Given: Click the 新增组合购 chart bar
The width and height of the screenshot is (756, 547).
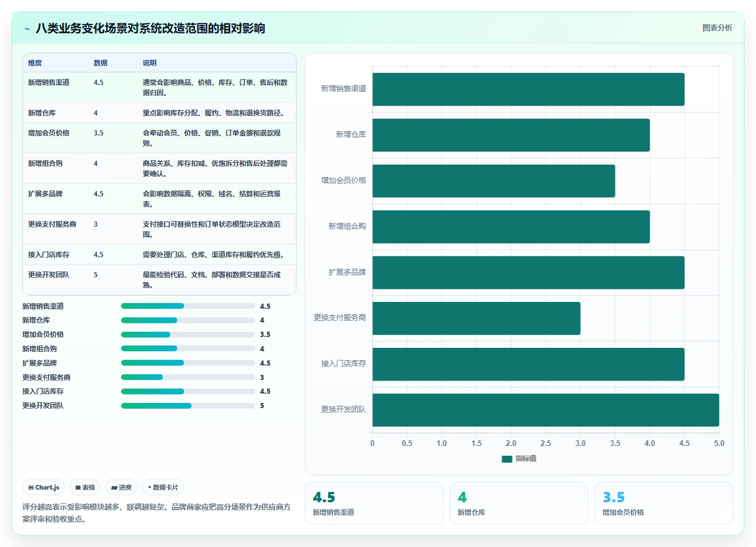Looking at the screenshot, I should 511,227.
